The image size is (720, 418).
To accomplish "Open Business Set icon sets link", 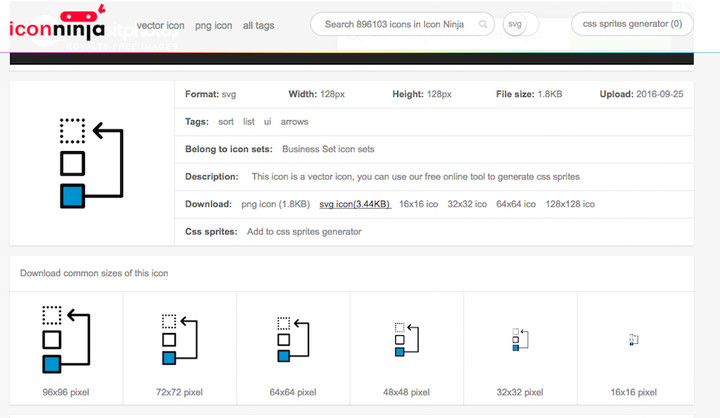I will click(x=328, y=149).
